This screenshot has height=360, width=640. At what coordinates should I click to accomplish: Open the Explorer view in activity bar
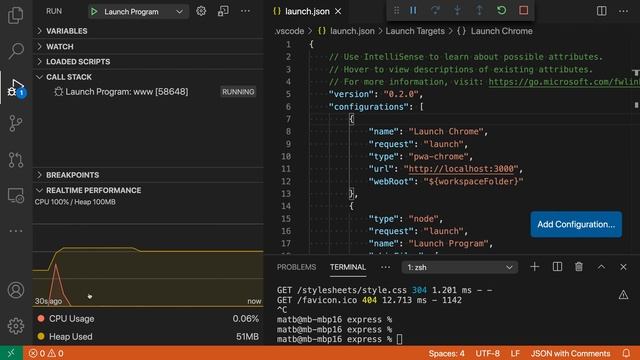(x=16, y=15)
